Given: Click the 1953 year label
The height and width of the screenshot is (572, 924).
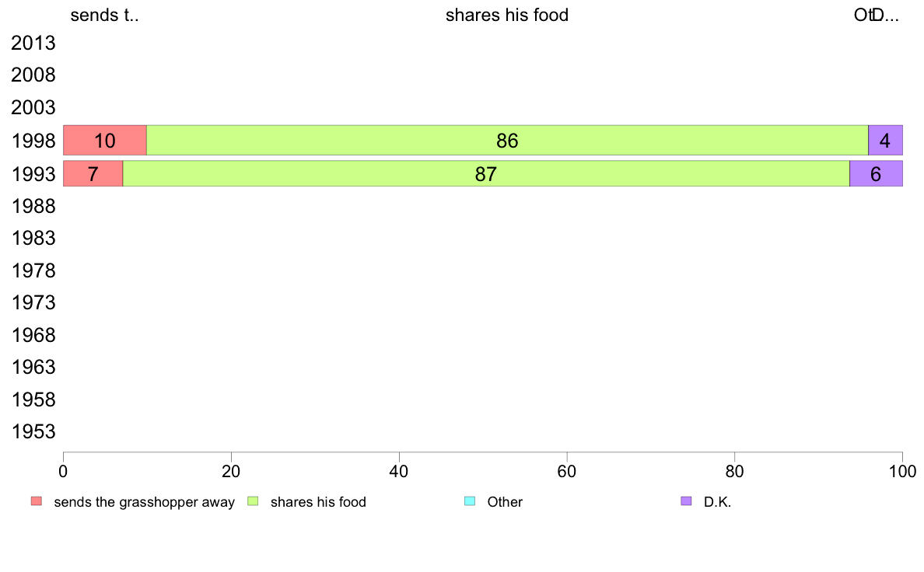Looking at the screenshot, I should pos(33,432).
